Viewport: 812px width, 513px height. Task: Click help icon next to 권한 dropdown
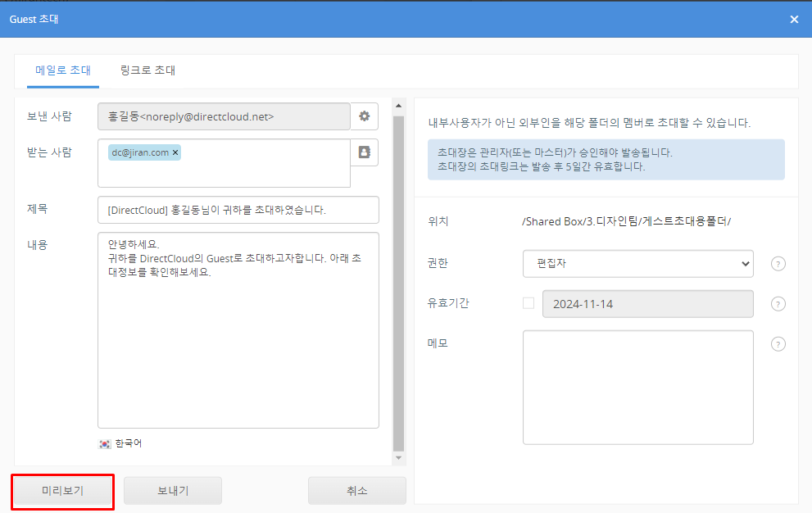778,264
